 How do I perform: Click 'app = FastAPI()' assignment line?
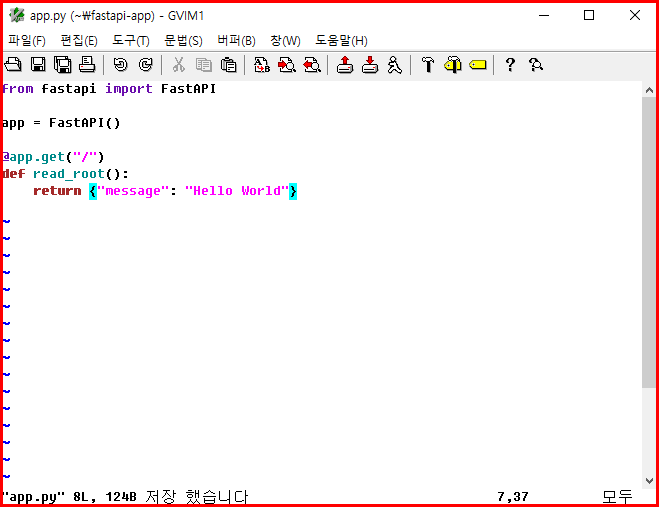click(61, 123)
